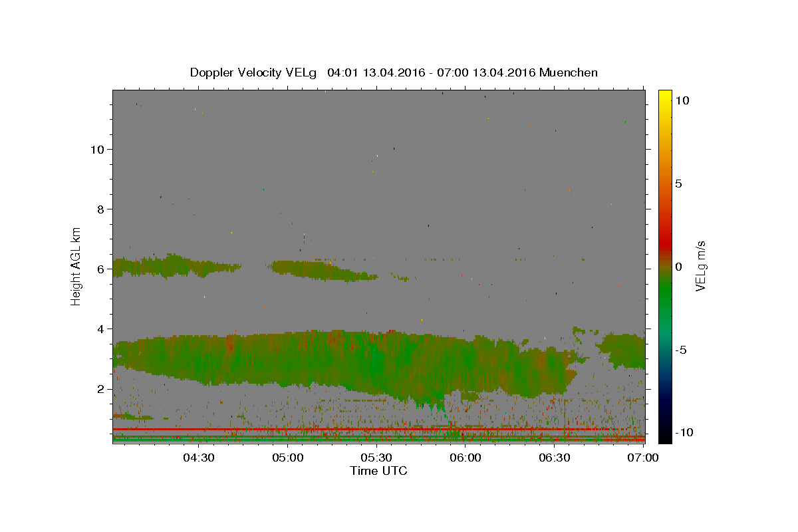The height and width of the screenshot is (532, 798).
Task: Click the 07:00 time axis label
Action: [644, 458]
